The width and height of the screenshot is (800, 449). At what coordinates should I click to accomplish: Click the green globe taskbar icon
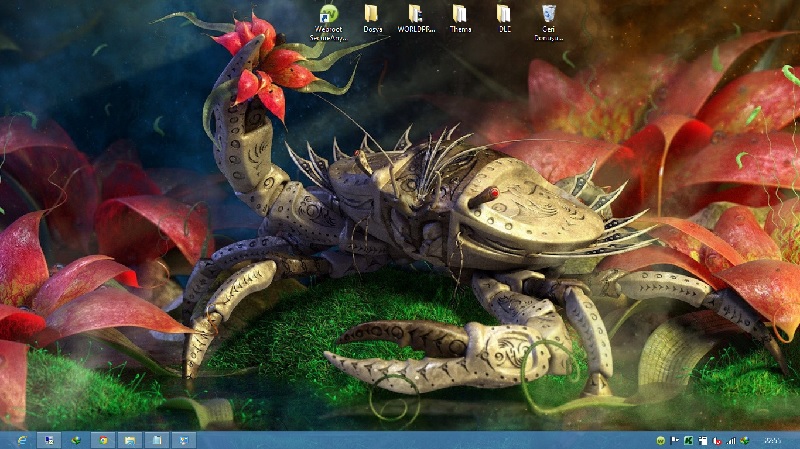pos(75,440)
